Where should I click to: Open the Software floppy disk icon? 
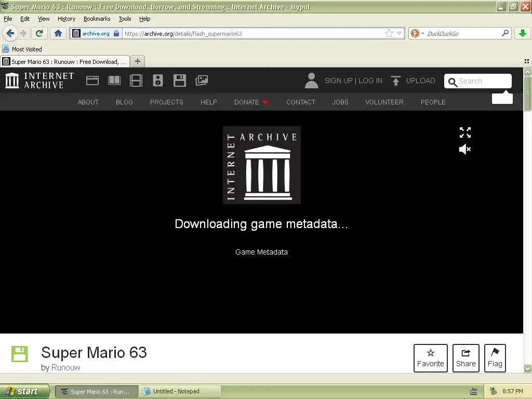click(x=179, y=81)
